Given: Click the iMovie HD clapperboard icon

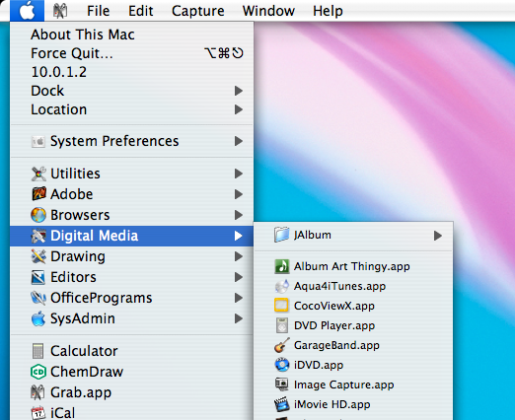Looking at the screenshot, I should (x=282, y=404).
